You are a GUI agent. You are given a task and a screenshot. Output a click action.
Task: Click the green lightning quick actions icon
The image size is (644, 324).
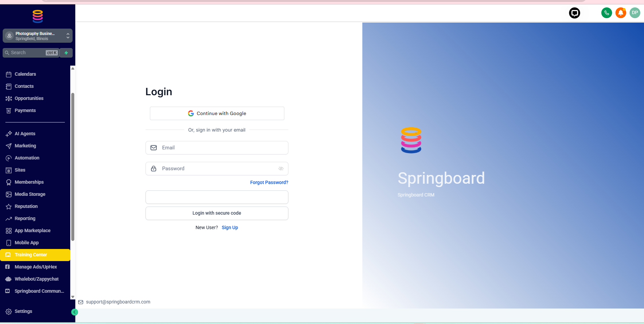click(x=66, y=53)
